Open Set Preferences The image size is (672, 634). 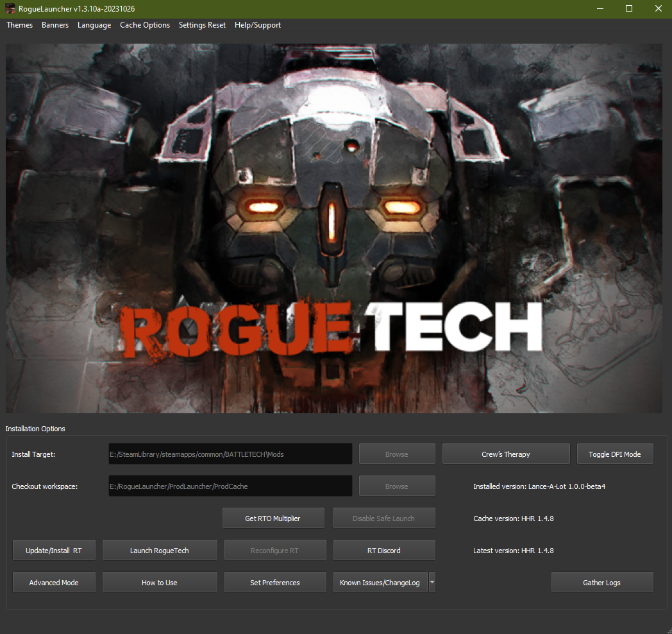click(274, 583)
